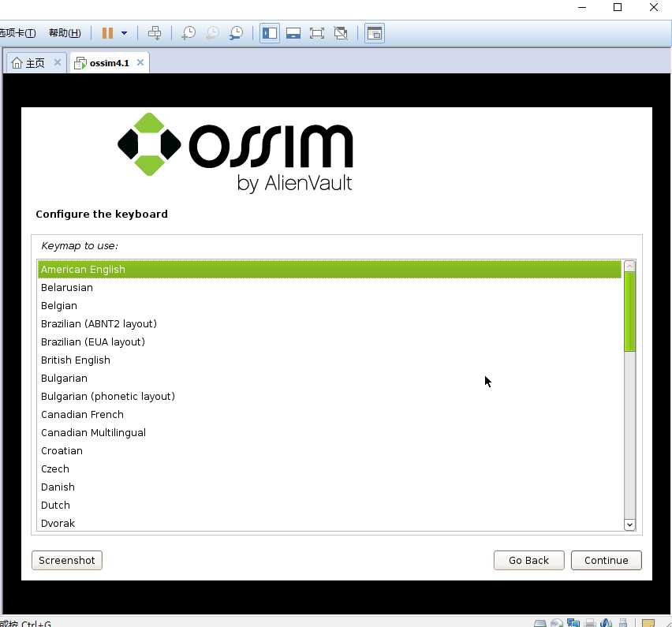The image size is (672, 627).
Task: Toggle the library sidebar view
Action: click(270, 33)
